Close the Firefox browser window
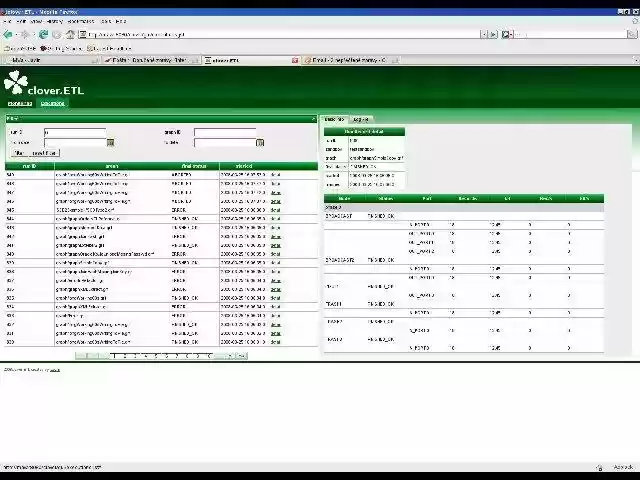Screen dimensions: 640x480 [x=631, y=11]
